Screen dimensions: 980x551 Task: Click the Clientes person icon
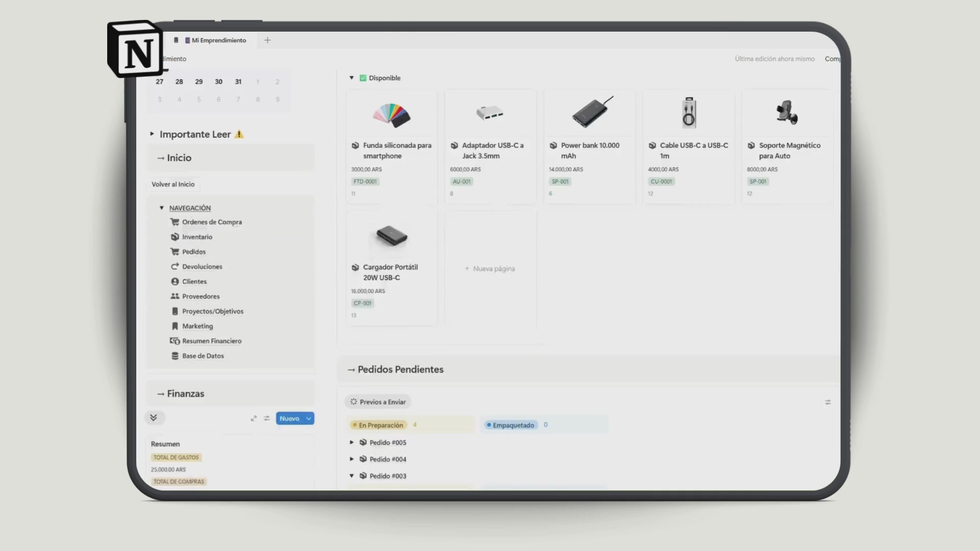175,281
